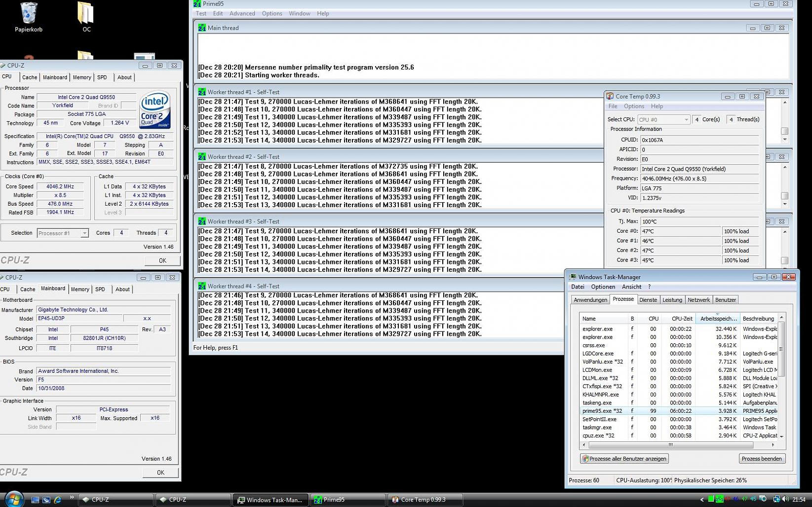Open the Datei menu in Task-Manager
The image size is (812, 507).
coord(578,287)
